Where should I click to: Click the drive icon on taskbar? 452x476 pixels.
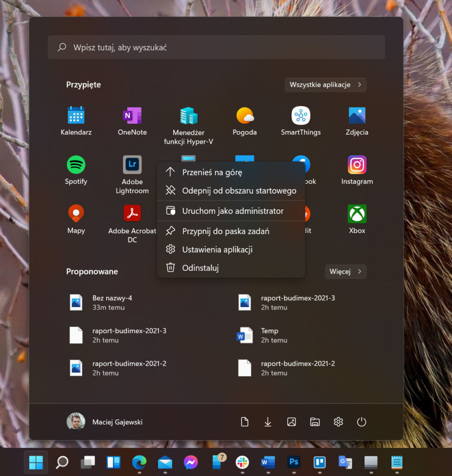[371, 462]
